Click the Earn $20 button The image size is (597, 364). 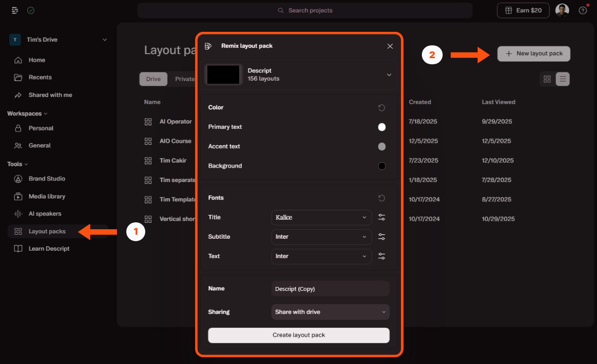pyautogui.click(x=523, y=10)
